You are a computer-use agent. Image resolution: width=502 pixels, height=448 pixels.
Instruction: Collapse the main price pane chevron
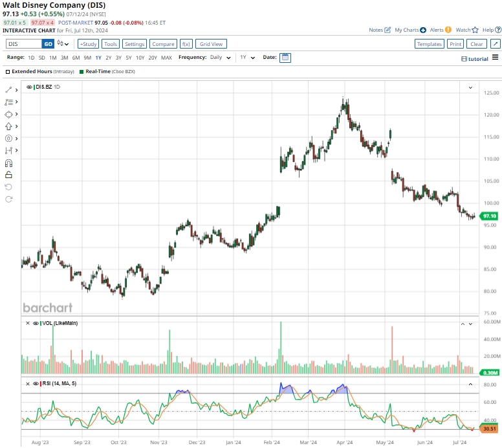(471, 87)
